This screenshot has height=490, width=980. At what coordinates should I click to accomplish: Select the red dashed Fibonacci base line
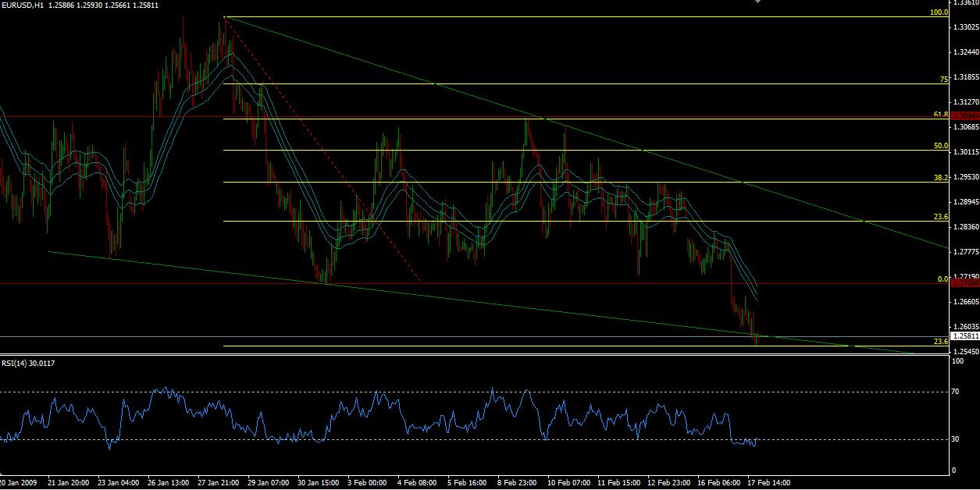point(323,148)
